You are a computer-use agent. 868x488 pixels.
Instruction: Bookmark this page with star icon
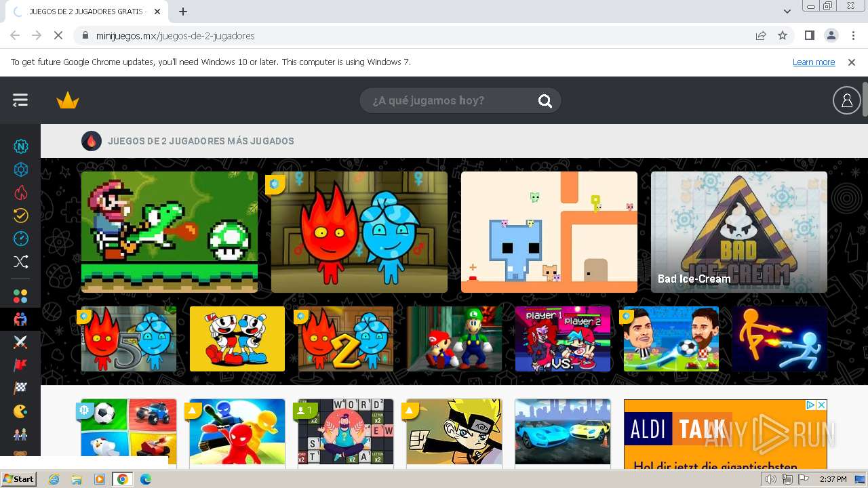[x=783, y=35]
